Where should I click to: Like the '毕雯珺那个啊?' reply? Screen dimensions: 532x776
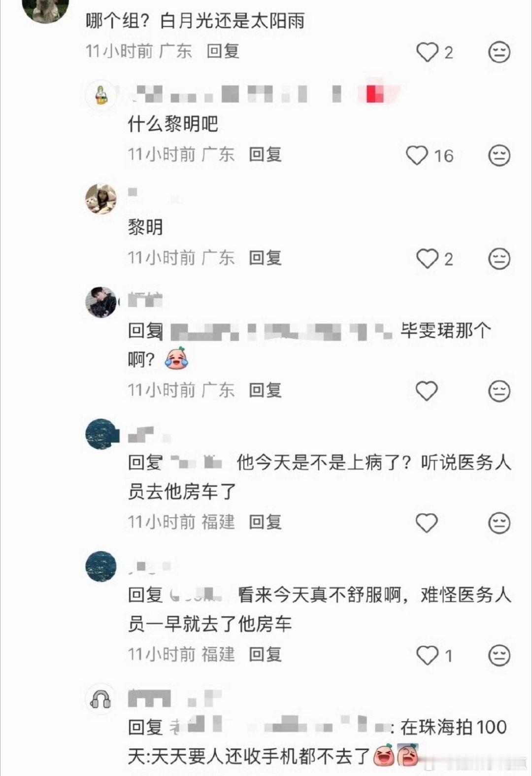427,391
